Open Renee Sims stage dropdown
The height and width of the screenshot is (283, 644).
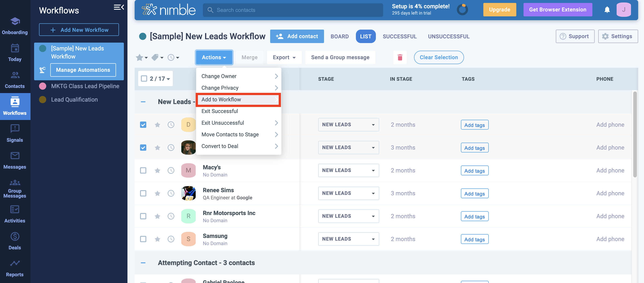pyautogui.click(x=348, y=193)
